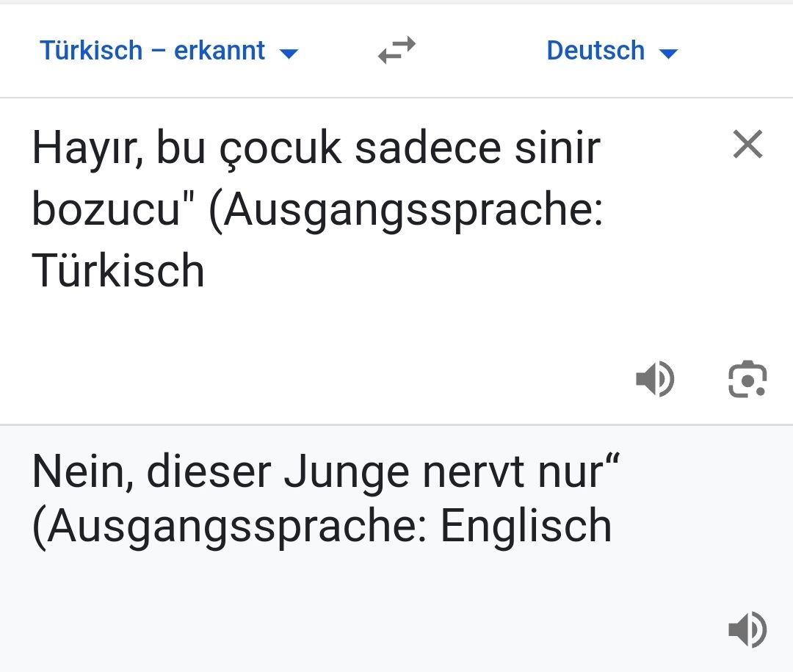The width and height of the screenshot is (793, 672).
Task: Expand the arrow beside Deutsch
Action: (668, 53)
